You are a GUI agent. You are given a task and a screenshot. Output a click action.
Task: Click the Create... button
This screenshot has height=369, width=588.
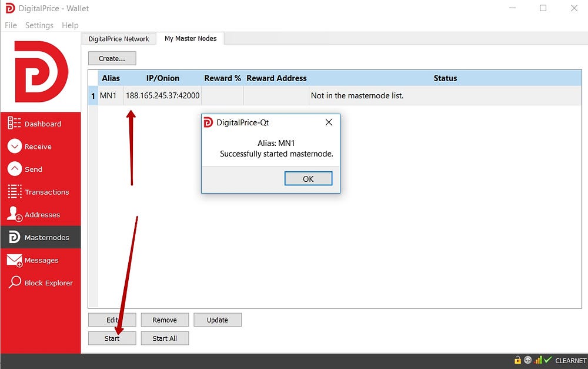(x=112, y=59)
